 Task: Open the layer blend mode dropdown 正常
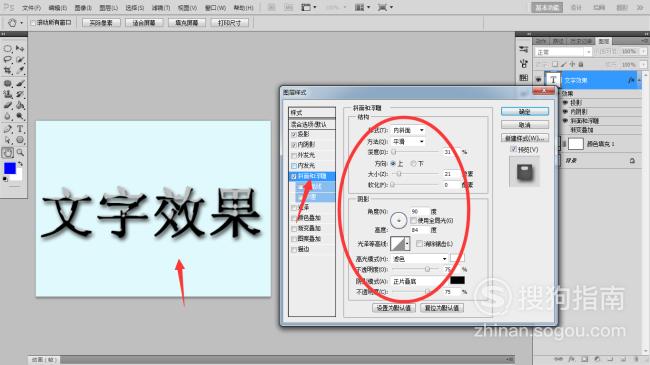click(563, 52)
